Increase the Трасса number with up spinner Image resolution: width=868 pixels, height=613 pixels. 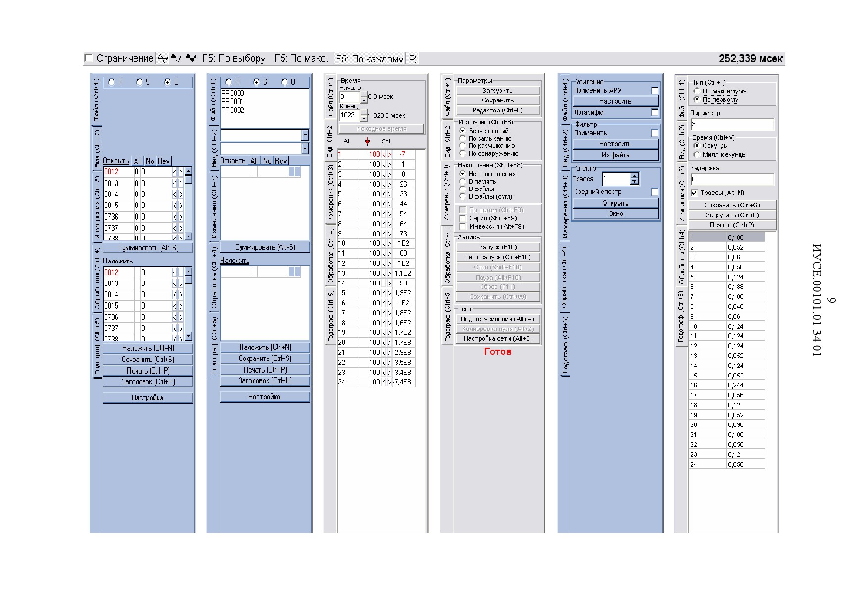click(634, 175)
